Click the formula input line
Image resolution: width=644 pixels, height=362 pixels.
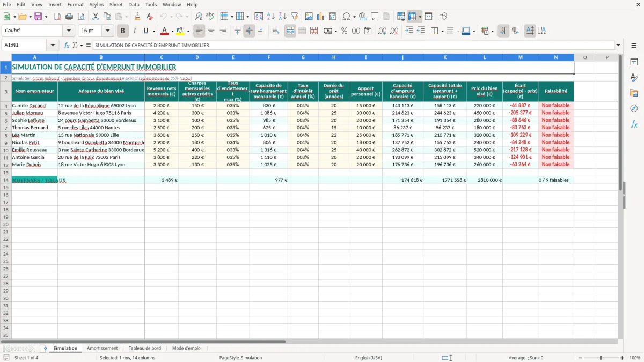pyautogui.click(x=353, y=45)
